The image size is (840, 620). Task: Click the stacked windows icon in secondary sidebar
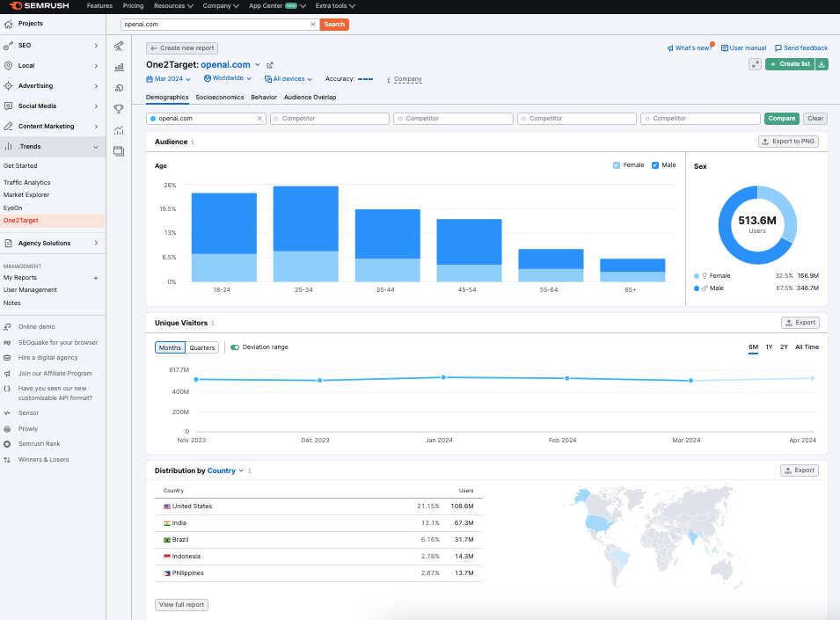coord(119,151)
